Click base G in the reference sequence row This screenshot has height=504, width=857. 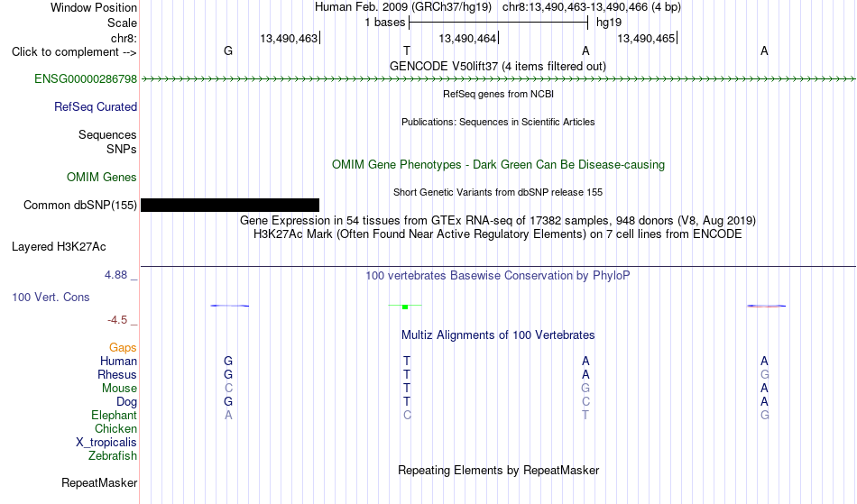pos(228,50)
